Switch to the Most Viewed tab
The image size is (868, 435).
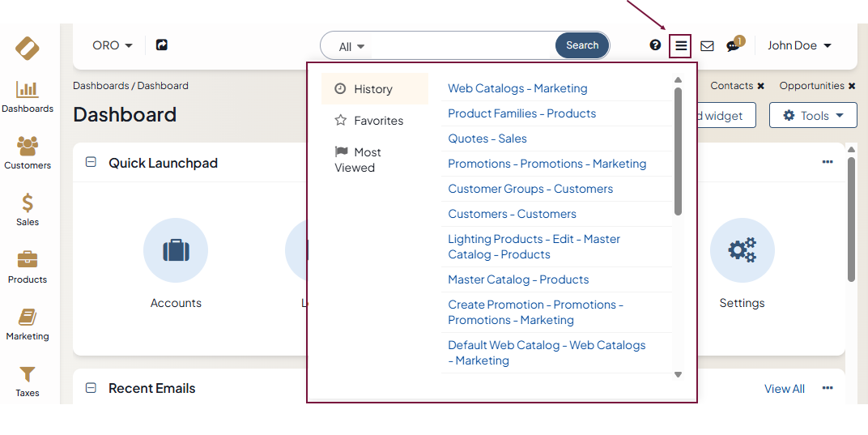[x=357, y=160]
